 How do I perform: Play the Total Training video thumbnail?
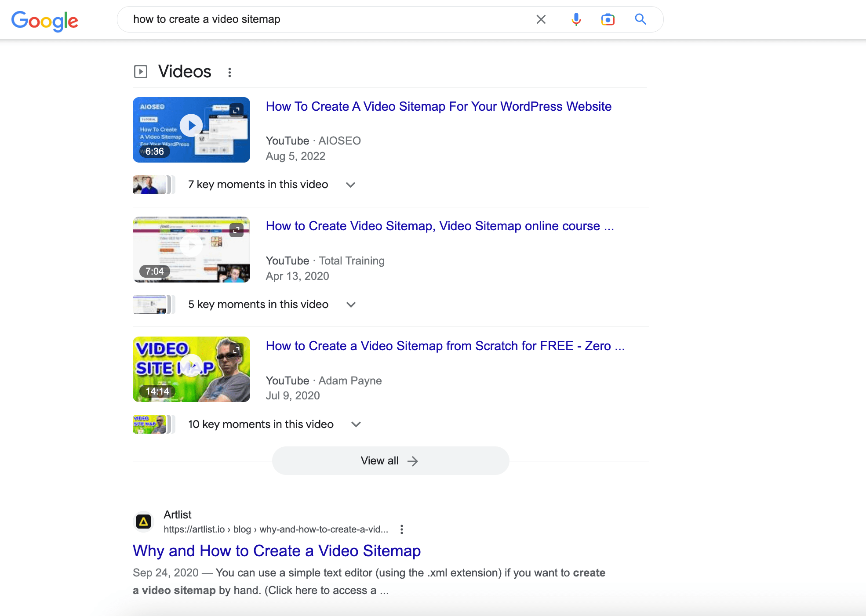(191, 250)
